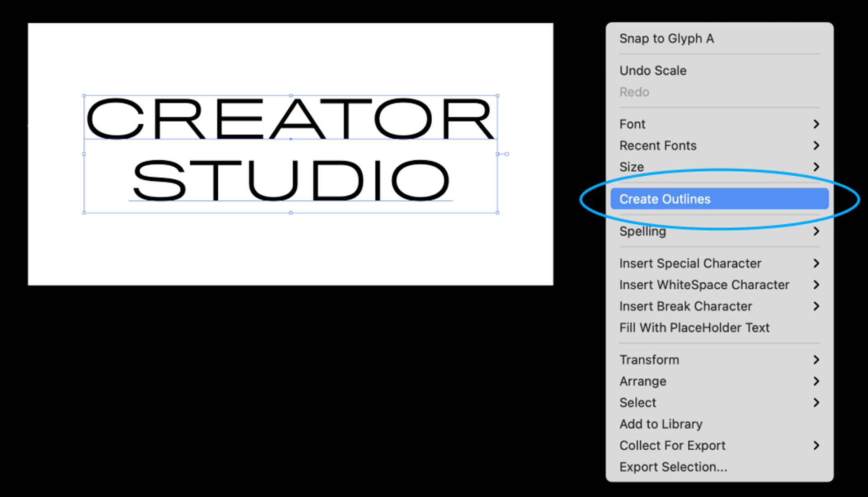Select Undo Scale menu entry
The width and height of the screenshot is (868, 497).
pos(653,70)
